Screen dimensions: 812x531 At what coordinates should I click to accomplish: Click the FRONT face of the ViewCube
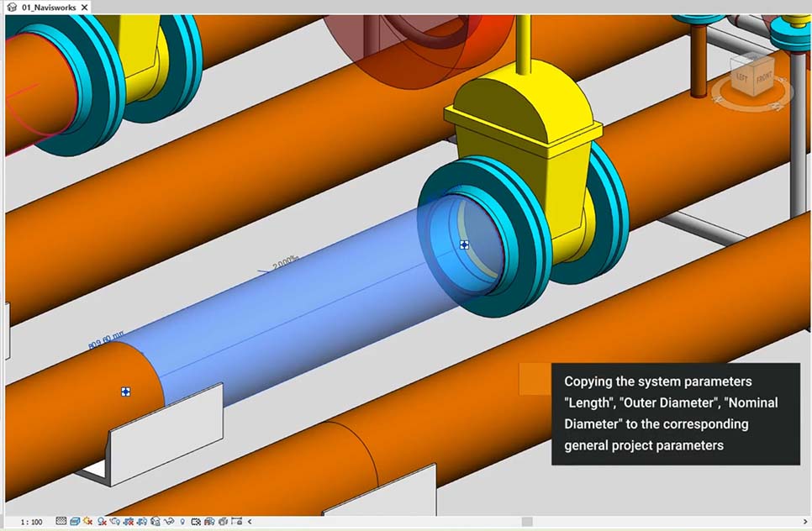(763, 77)
